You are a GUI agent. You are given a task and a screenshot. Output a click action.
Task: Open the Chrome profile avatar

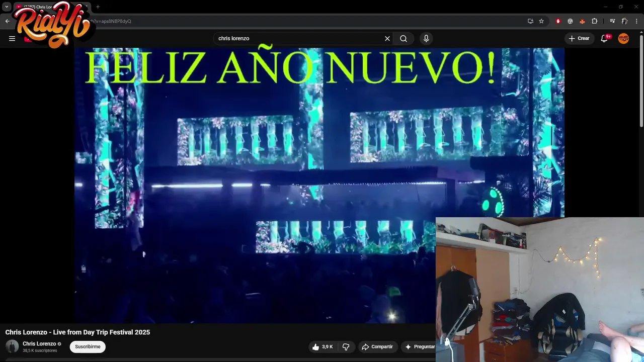624,21
